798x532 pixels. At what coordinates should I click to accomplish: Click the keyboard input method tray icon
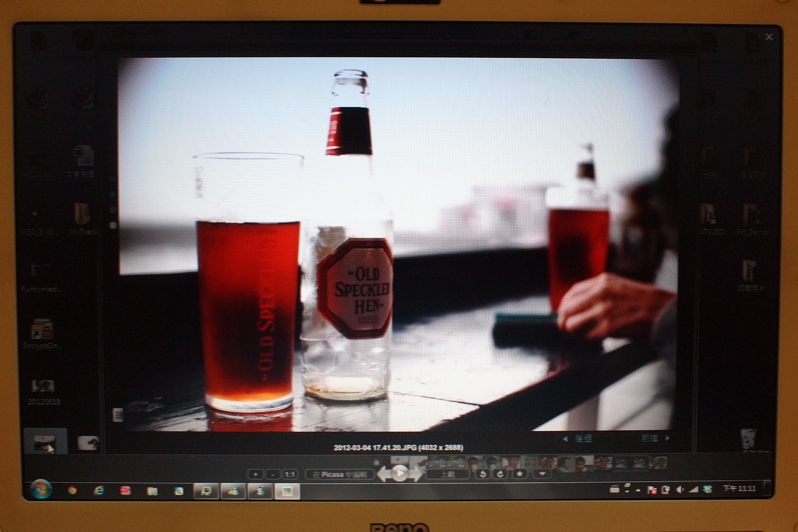pos(614,489)
